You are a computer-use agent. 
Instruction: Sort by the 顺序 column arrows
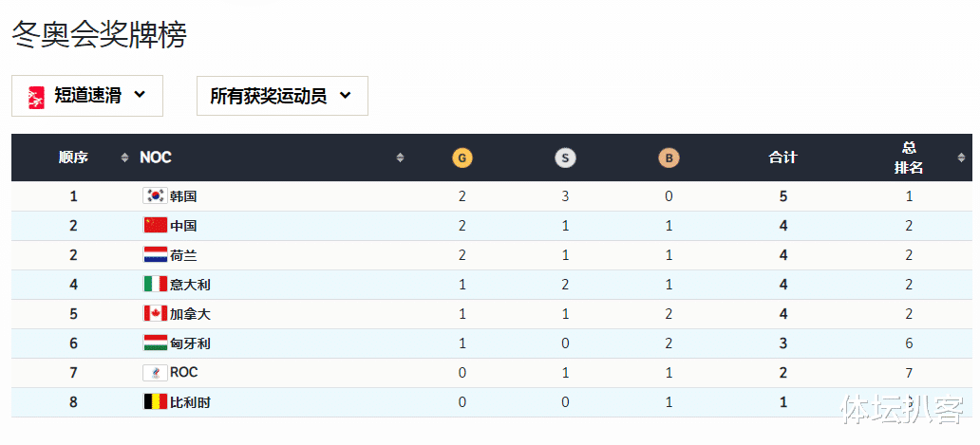tap(124, 158)
